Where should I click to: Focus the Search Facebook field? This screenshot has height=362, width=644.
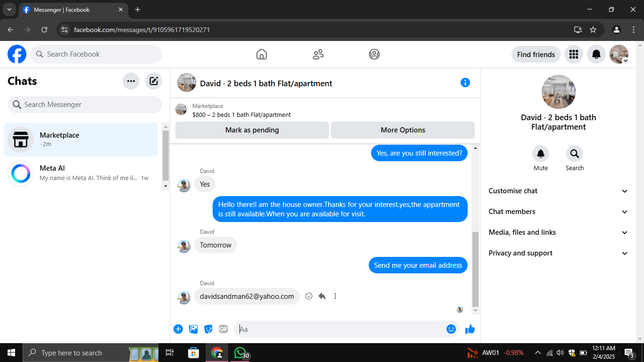(96, 54)
